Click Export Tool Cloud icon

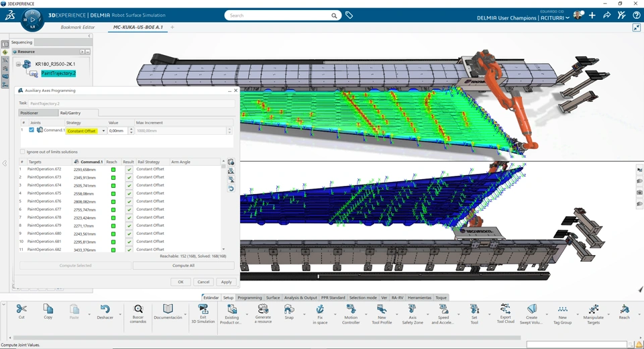point(505,309)
